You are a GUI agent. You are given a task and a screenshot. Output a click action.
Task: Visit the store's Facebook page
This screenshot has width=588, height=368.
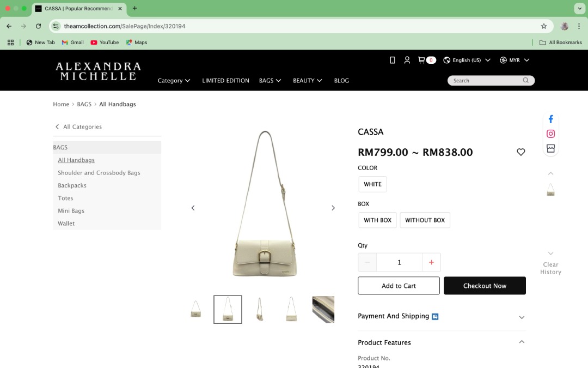tap(550, 119)
